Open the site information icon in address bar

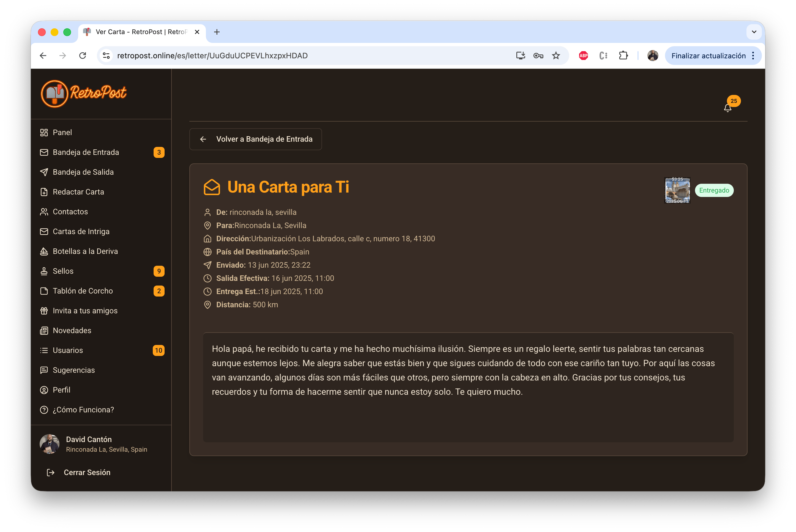106,55
